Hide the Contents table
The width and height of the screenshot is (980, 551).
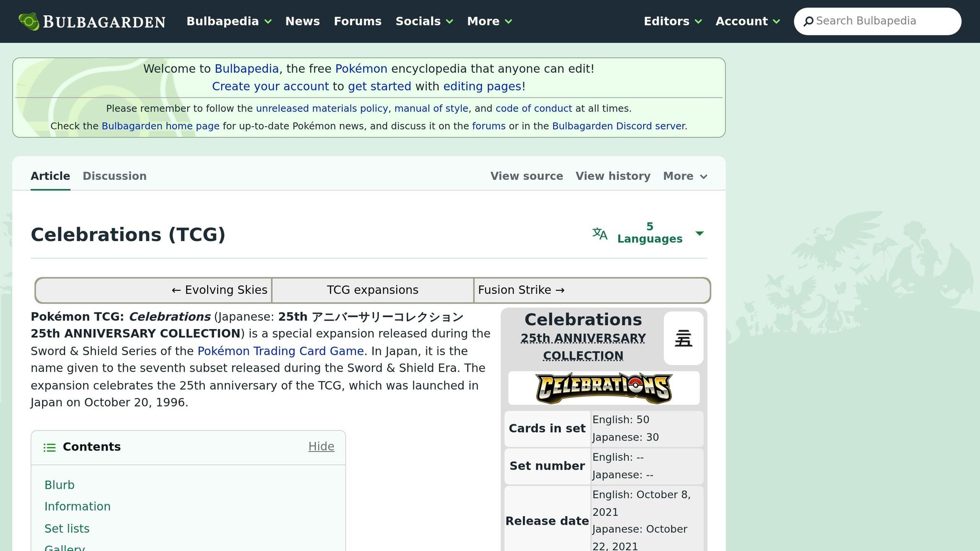321,447
